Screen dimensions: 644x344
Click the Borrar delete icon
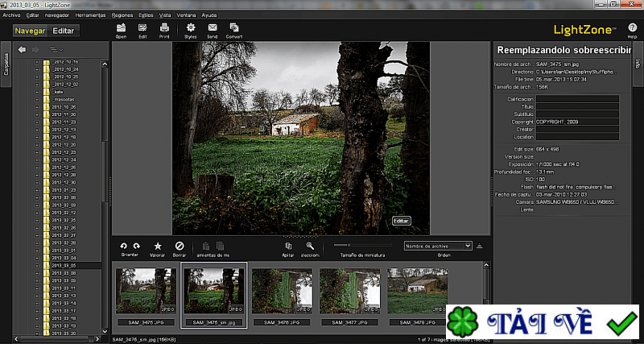(180, 246)
